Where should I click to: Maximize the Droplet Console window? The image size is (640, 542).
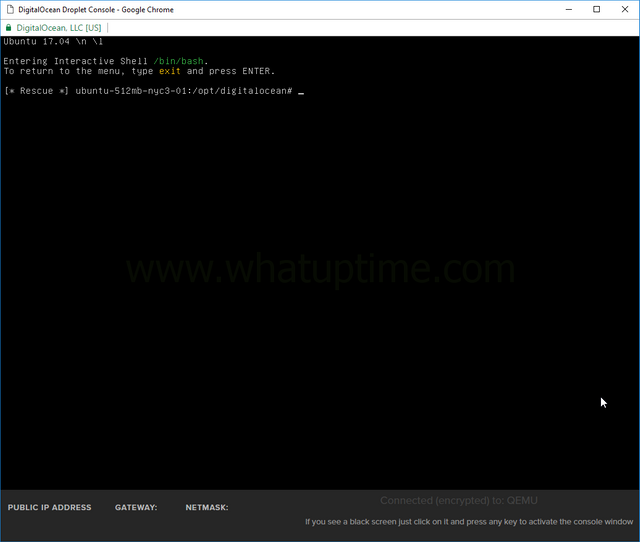point(596,9)
